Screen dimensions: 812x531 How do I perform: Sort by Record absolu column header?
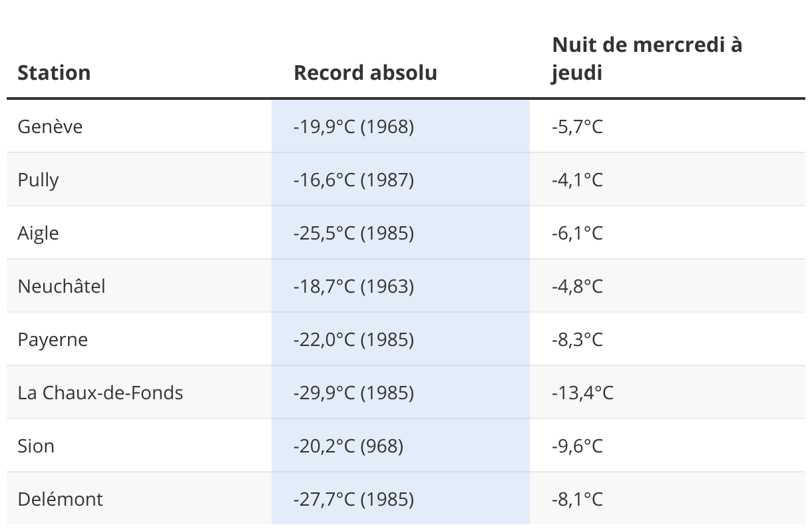(365, 73)
